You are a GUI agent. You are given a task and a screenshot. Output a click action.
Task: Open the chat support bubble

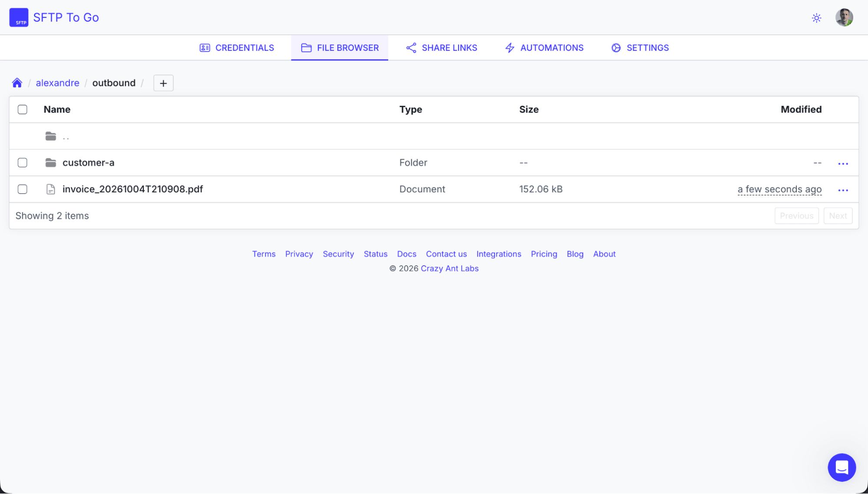pos(842,468)
